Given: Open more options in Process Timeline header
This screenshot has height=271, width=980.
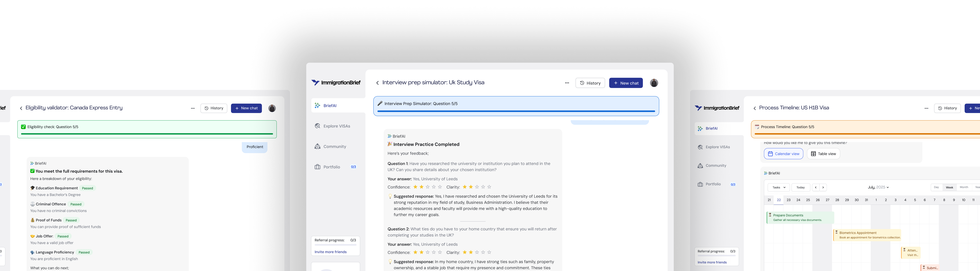Looking at the screenshot, I should pos(926,108).
